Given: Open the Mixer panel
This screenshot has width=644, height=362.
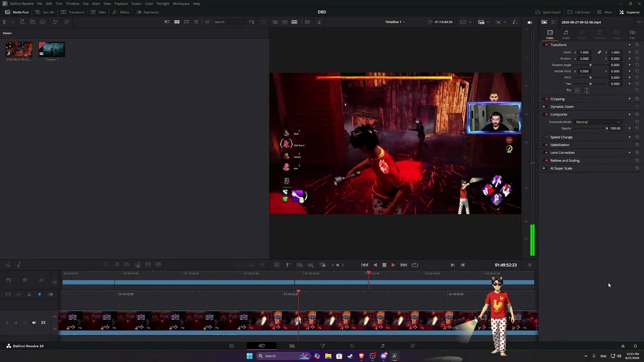Looking at the screenshot, I should coord(605,12).
